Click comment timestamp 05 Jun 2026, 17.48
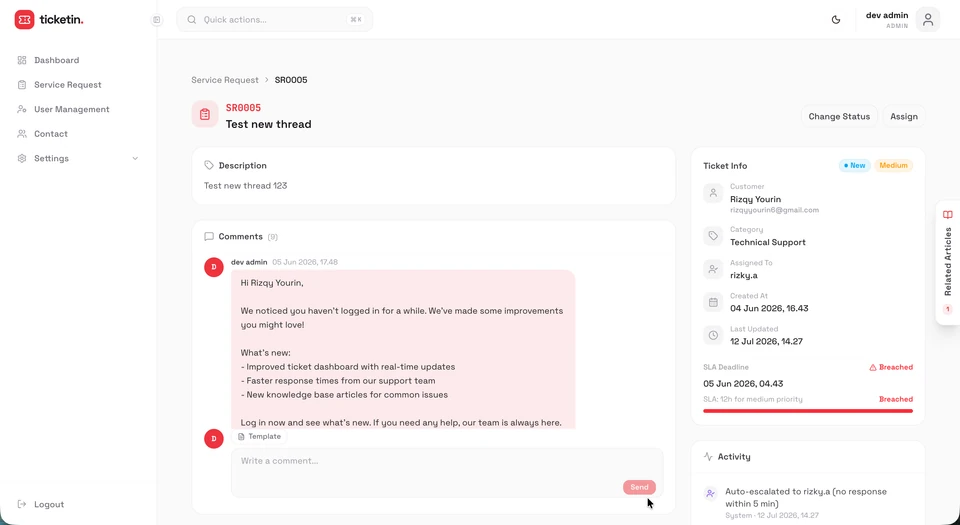Viewport: 960px width, 525px height. pos(305,262)
